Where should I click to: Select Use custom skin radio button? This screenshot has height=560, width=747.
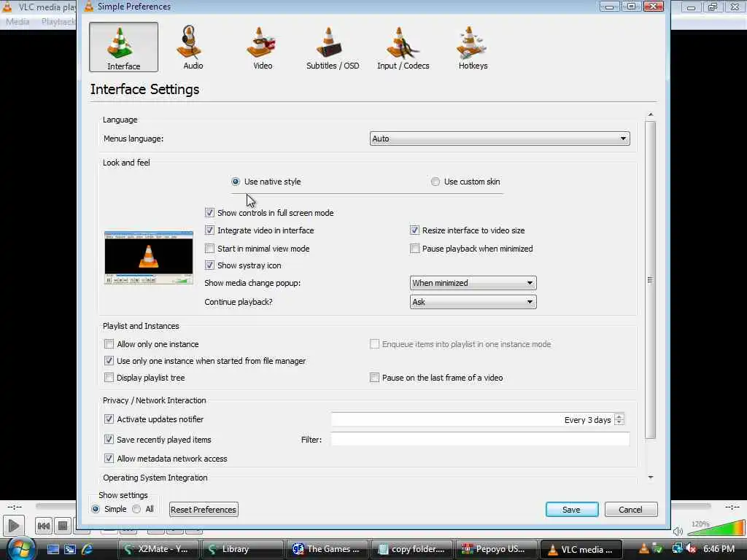tap(435, 182)
